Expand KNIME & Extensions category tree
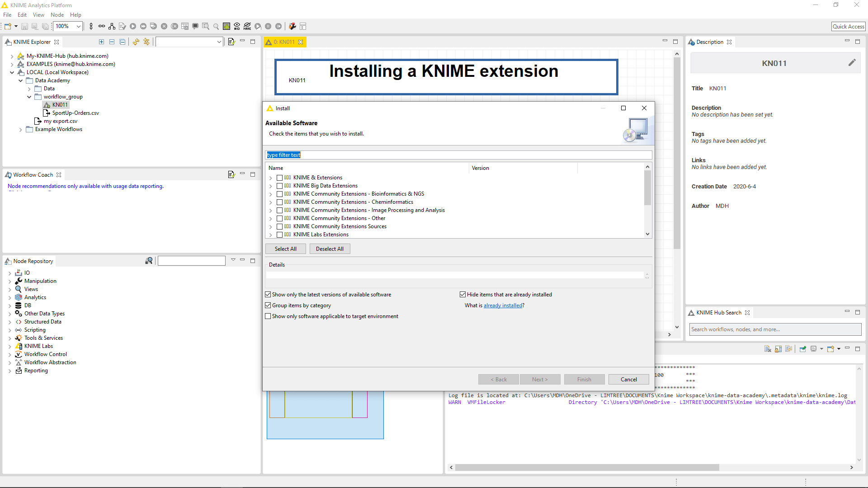Image resolution: width=868 pixels, height=488 pixels. pyautogui.click(x=271, y=177)
